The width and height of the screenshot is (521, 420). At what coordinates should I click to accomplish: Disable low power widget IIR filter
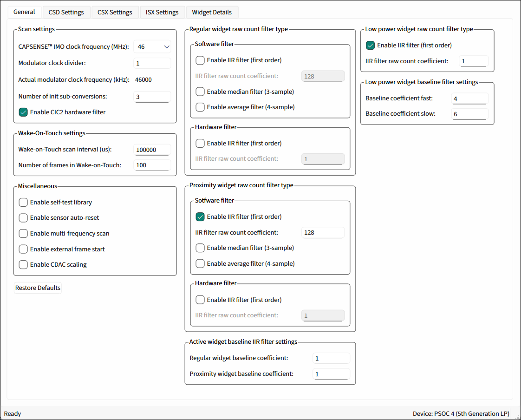(x=371, y=46)
